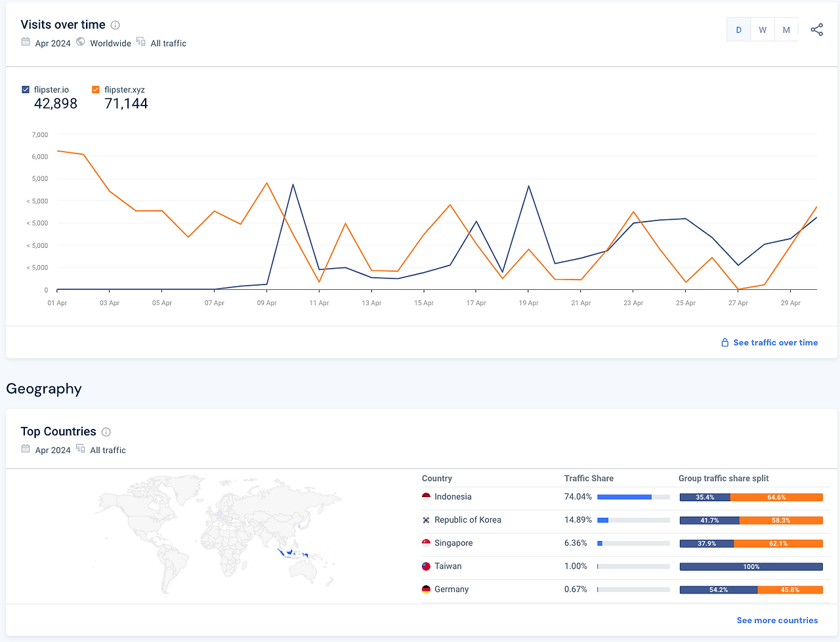Click the devices icon beside All traffic in Visits
Viewport: 840px width, 642px height.
coord(140,42)
